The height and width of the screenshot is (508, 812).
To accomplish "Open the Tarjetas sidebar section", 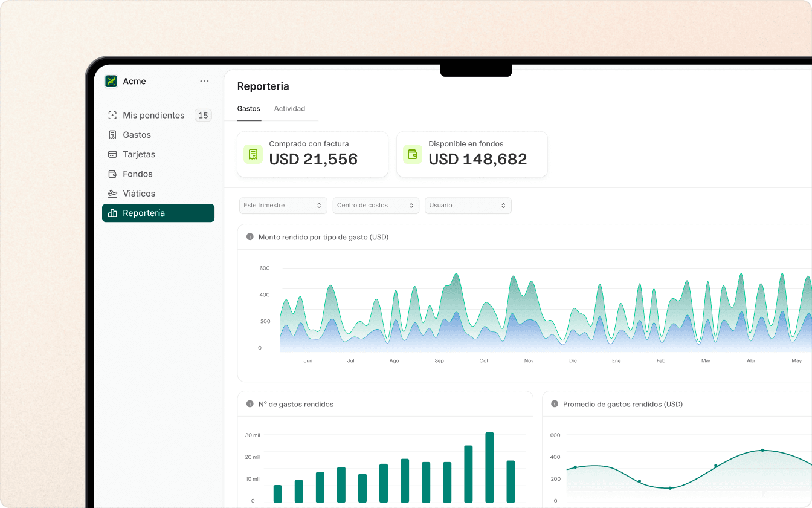I will (x=158, y=154).
